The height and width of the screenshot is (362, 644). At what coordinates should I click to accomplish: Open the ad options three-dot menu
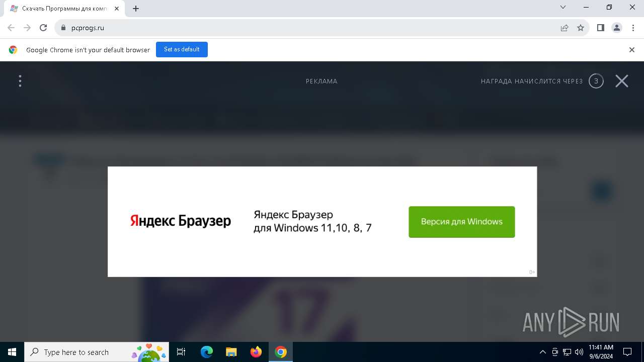20,81
